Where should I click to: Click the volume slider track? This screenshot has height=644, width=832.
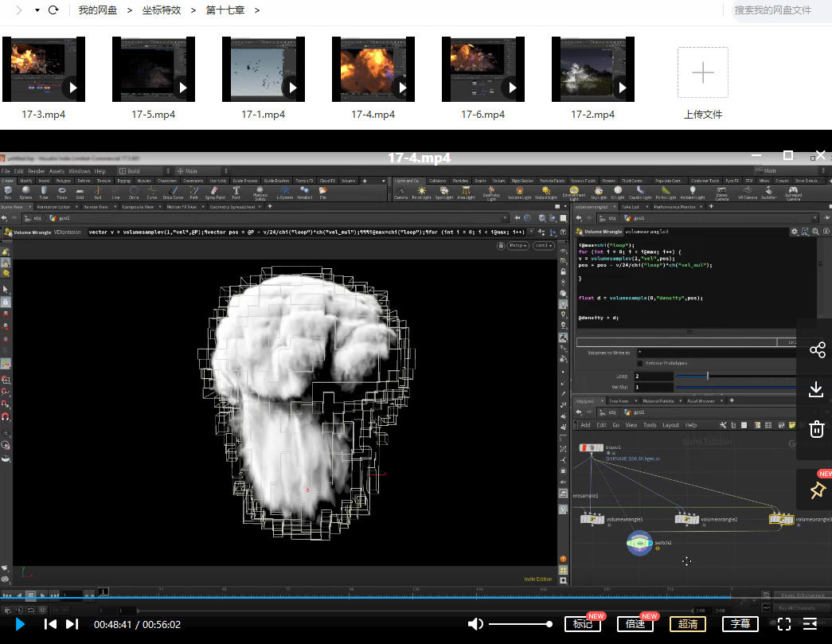519,624
